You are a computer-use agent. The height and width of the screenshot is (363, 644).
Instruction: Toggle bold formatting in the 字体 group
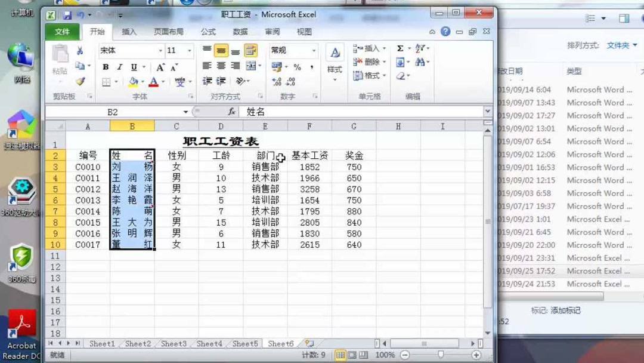(x=106, y=67)
